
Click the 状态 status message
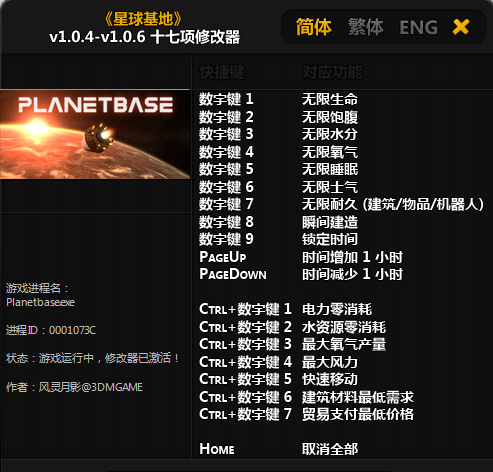pos(92,358)
